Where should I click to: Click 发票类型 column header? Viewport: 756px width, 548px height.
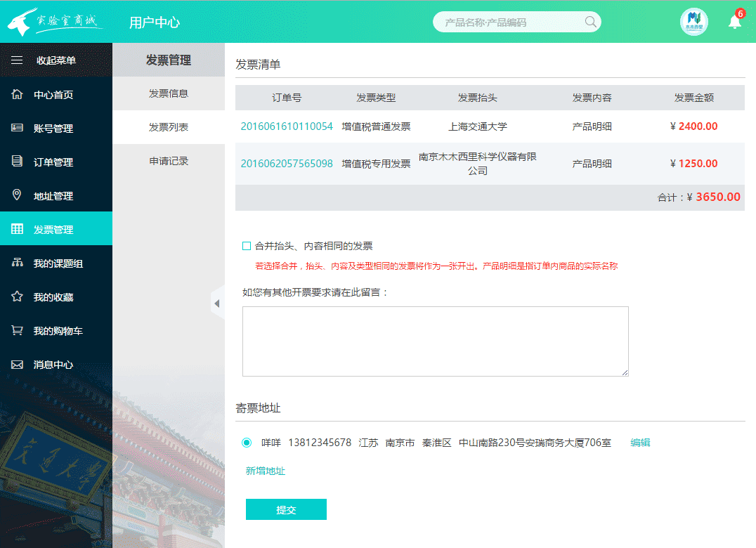click(376, 98)
